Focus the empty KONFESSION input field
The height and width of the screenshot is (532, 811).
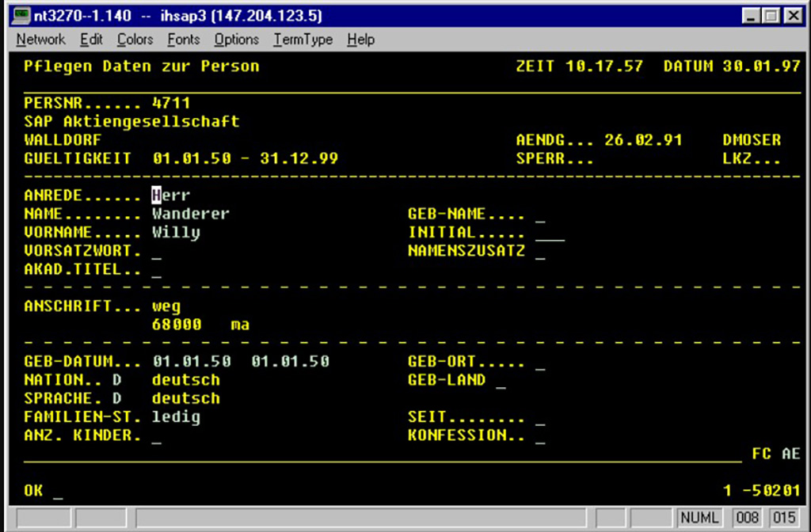point(540,436)
